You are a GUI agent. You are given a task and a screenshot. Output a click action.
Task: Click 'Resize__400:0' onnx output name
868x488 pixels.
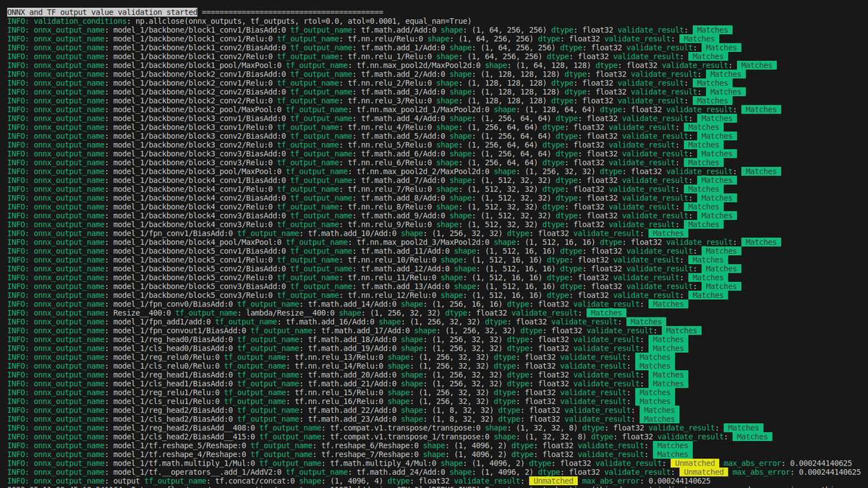click(141, 312)
